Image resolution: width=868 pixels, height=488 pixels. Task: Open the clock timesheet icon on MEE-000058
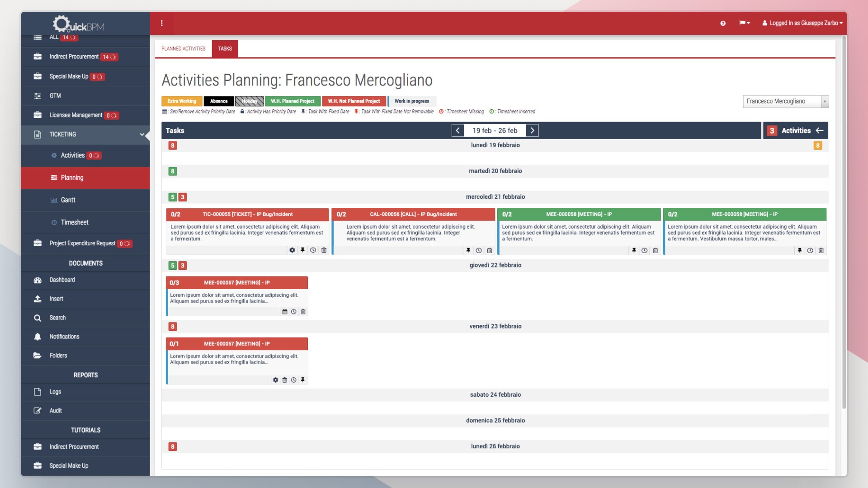(644, 250)
